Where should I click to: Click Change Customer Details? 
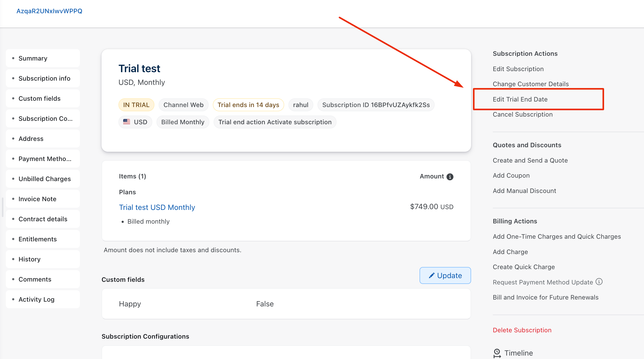pos(531,84)
